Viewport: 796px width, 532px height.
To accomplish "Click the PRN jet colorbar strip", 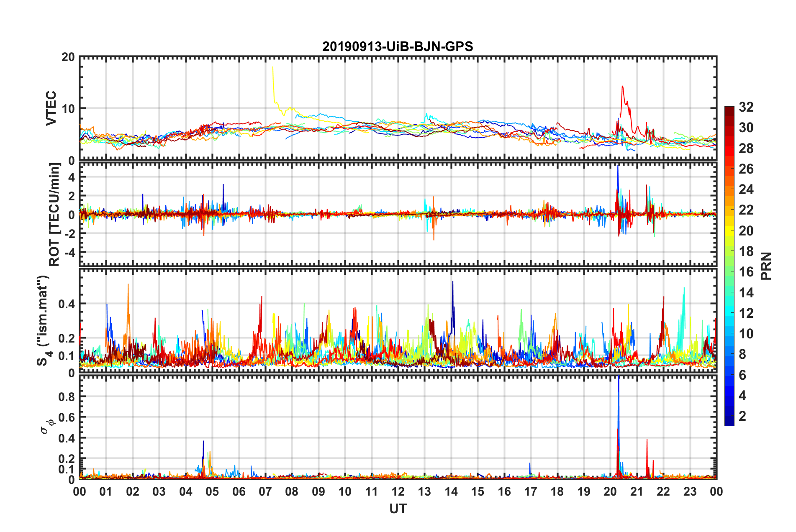I will 729,266.
